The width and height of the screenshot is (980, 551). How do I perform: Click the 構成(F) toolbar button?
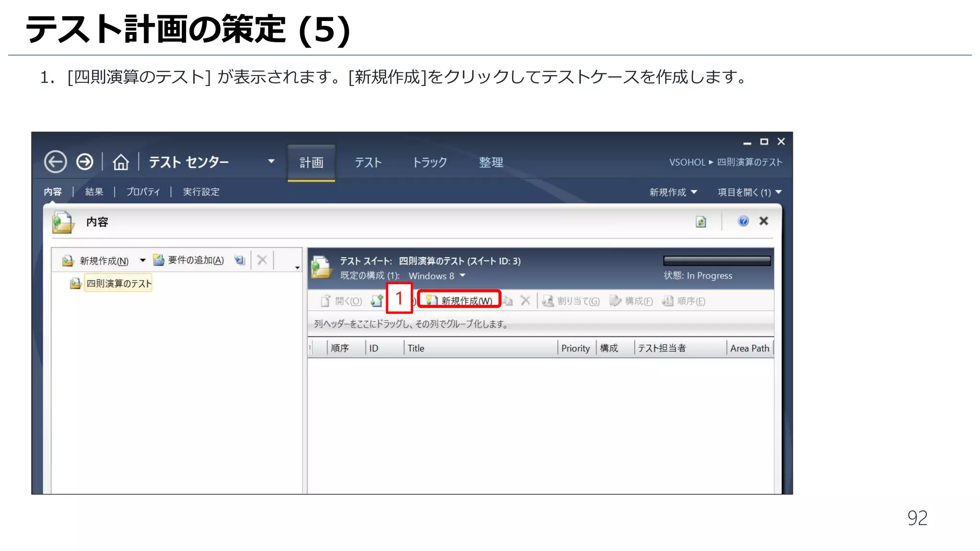click(631, 301)
